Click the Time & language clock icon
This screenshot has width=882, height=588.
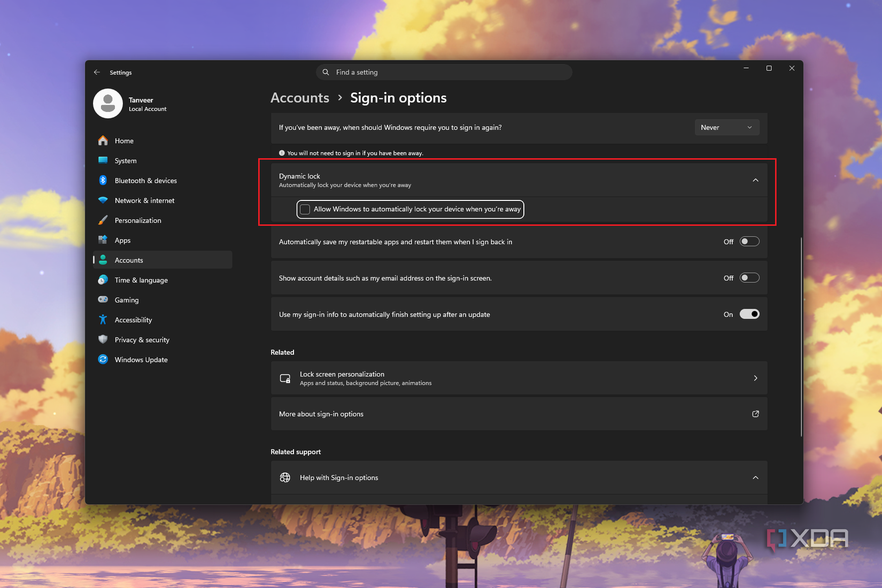click(x=103, y=280)
